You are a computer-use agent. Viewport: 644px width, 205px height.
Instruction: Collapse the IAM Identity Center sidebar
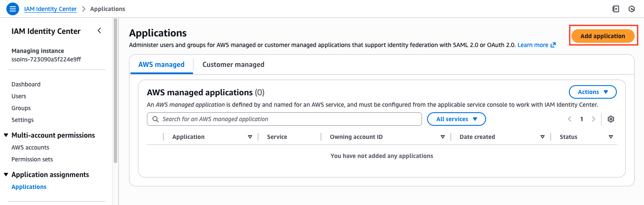pos(99,30)
